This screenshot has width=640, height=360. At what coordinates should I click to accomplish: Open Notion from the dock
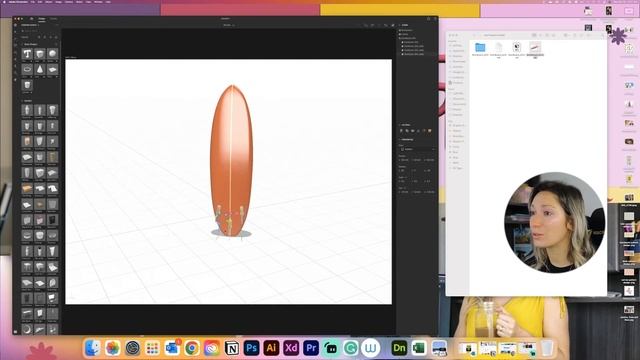(x=232, y=348)
